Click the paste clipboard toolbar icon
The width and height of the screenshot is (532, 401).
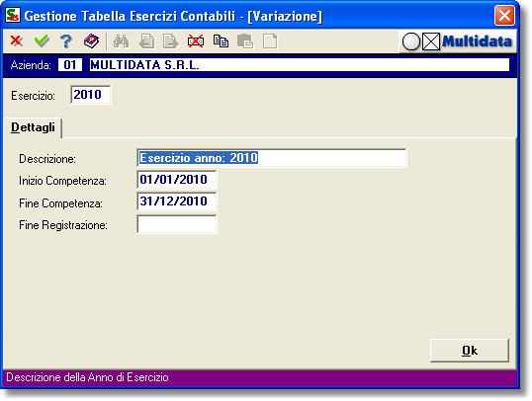(x=245, y=41)
